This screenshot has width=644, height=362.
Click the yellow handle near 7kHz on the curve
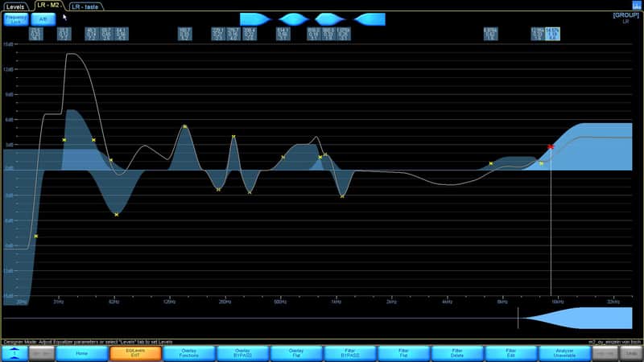coord(491,163)
